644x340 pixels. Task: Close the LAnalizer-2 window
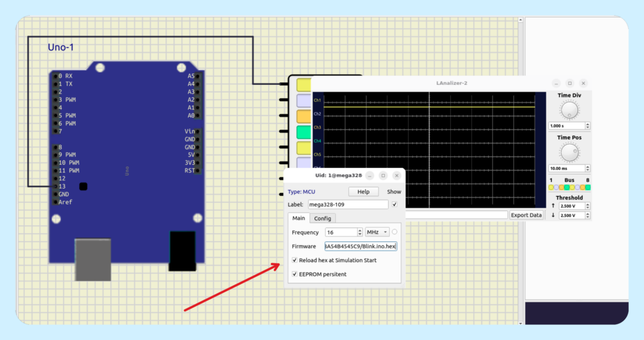pos(583,83)
